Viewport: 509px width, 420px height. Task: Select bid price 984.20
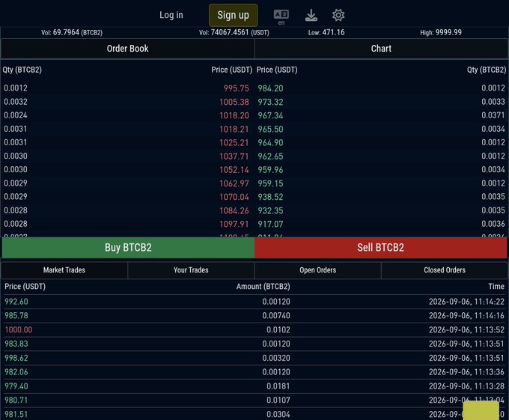[x=270, y=88]
